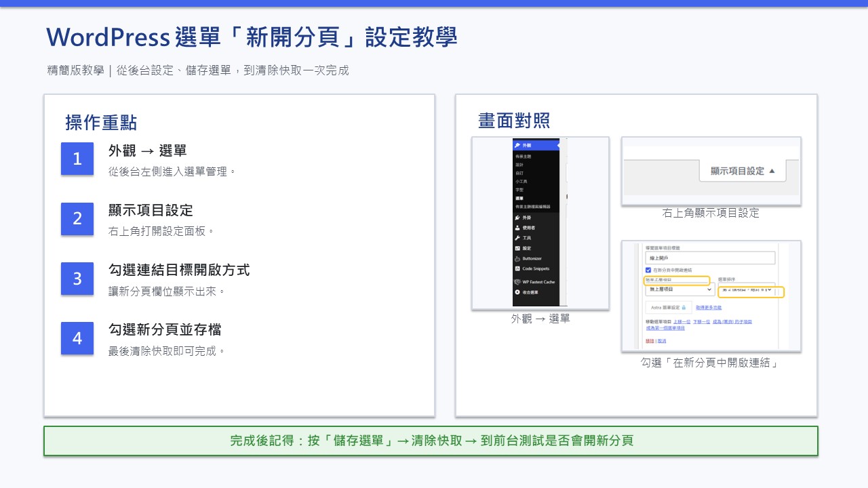Click the step title 外觀 → 選單

tap(147, 150)
